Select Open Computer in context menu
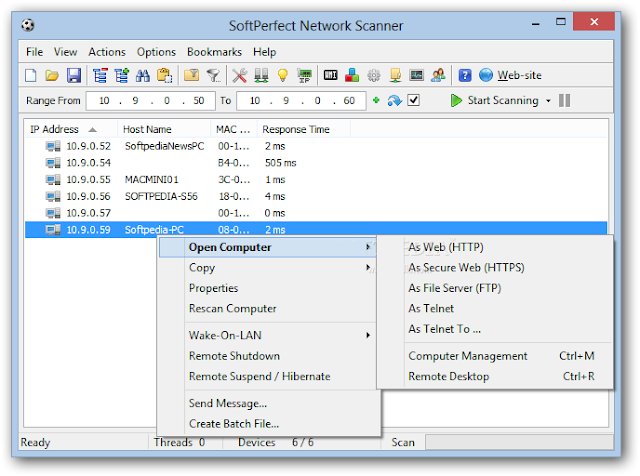Viewport: 640px width, 476px height. pyautogui.click(x=268, y=247)
